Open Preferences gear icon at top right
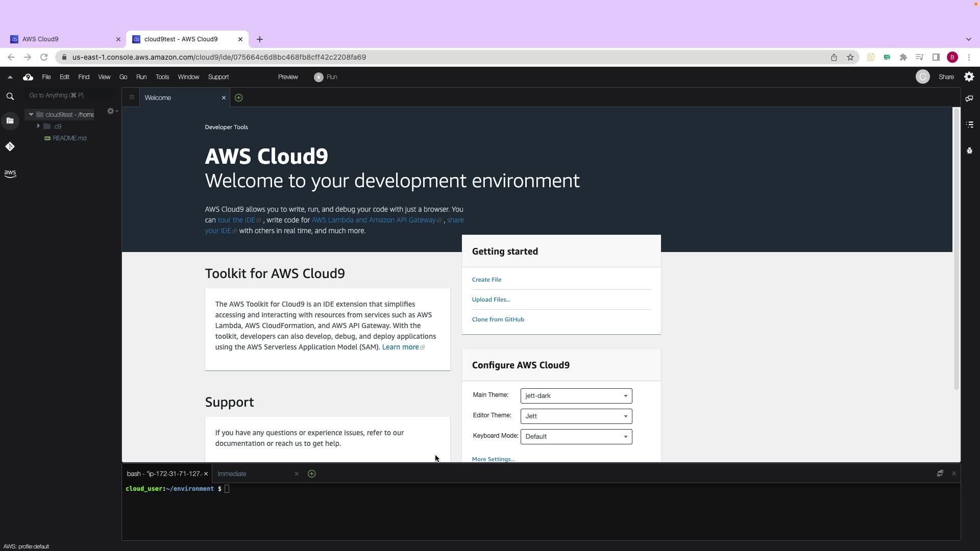 [969, 77]
